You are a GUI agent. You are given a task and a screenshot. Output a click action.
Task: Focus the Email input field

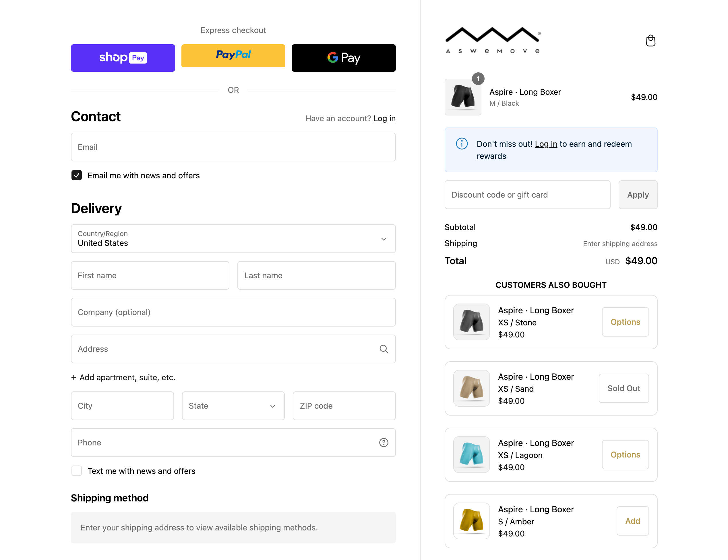233,147
